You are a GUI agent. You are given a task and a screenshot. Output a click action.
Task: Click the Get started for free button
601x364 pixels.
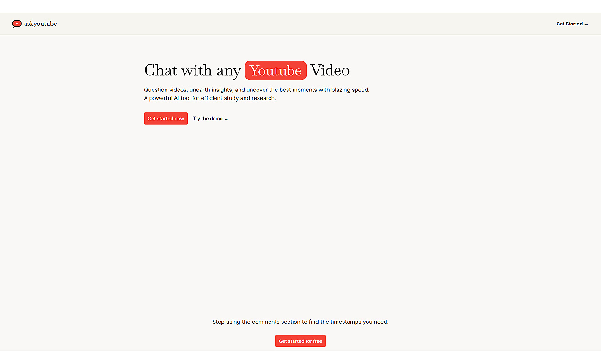[300, 341]
